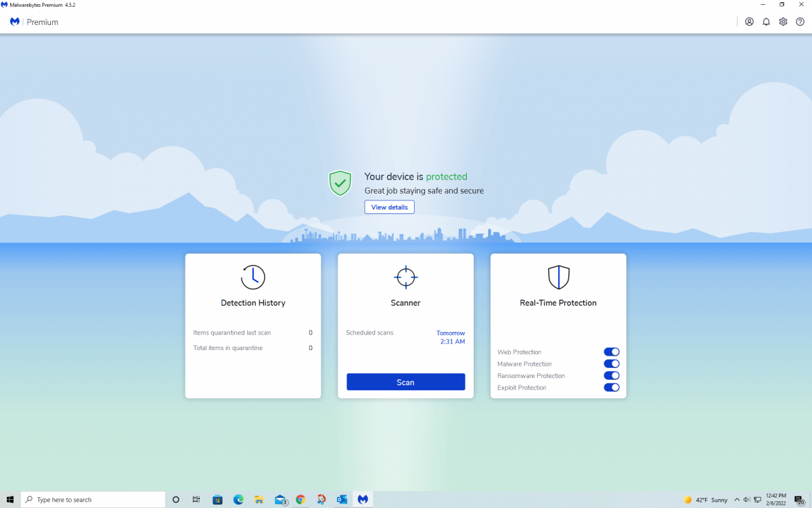Screen dimensions: 812x508
Task: Launch Microsoft Edge from taskbar
Action: (x=238, y=500)
